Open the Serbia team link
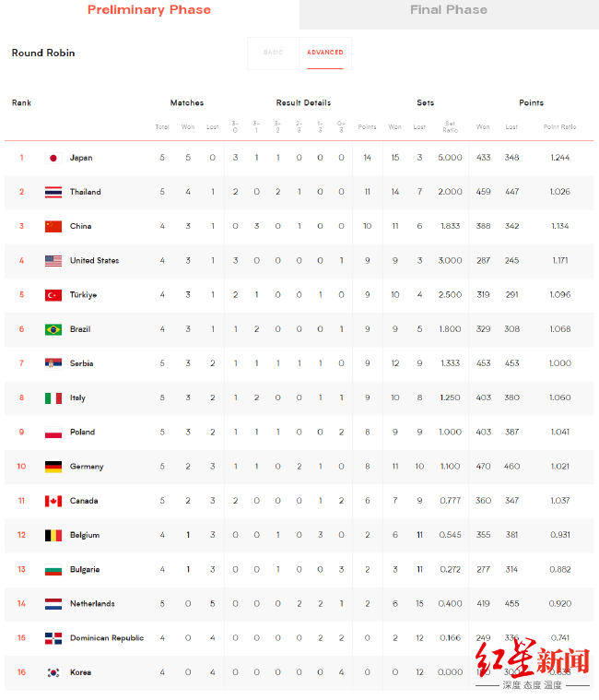This screenshot has height=700, width=599. click(82, 363)
